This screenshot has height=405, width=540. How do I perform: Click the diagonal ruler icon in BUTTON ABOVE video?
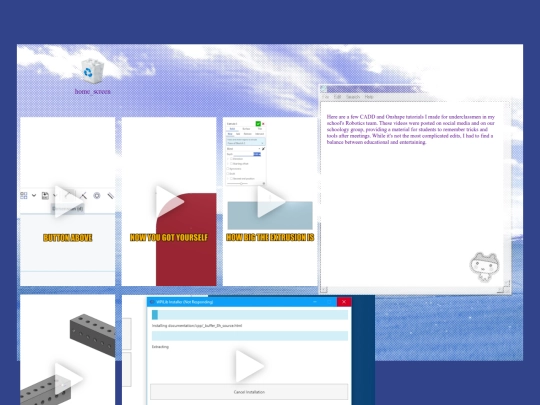(111, 196)
